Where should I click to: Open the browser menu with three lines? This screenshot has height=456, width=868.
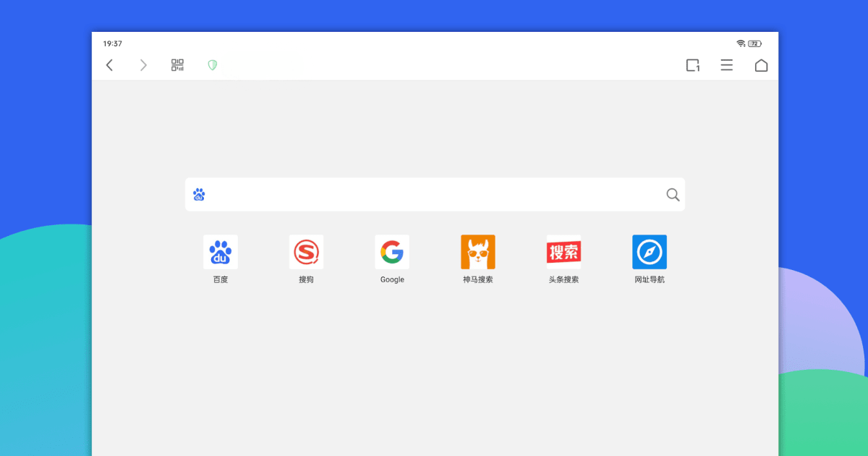click(726, 64)
